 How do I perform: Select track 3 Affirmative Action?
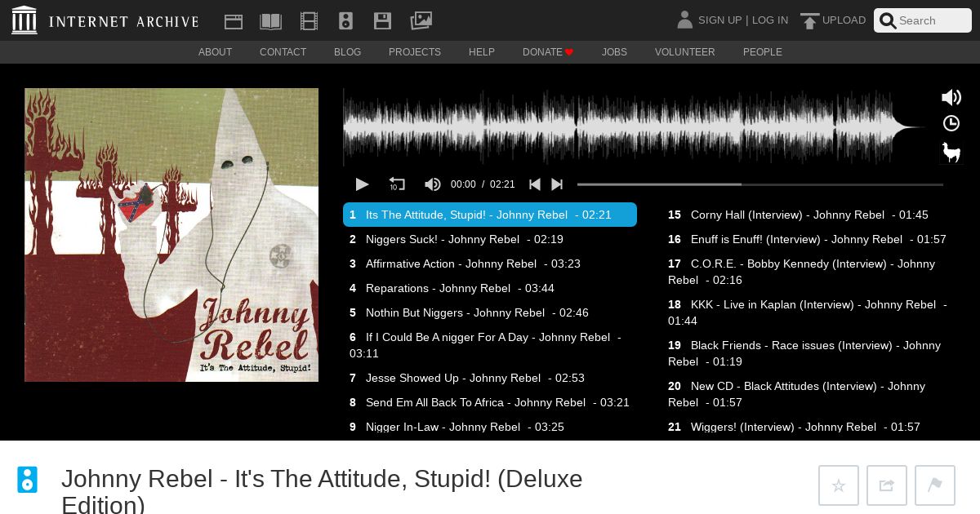(490, 264)
